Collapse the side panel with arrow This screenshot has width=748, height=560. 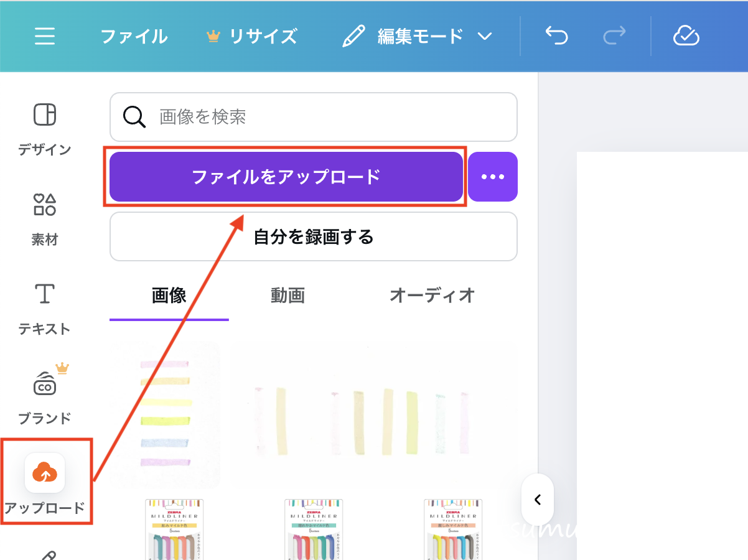tap(538, 499)
